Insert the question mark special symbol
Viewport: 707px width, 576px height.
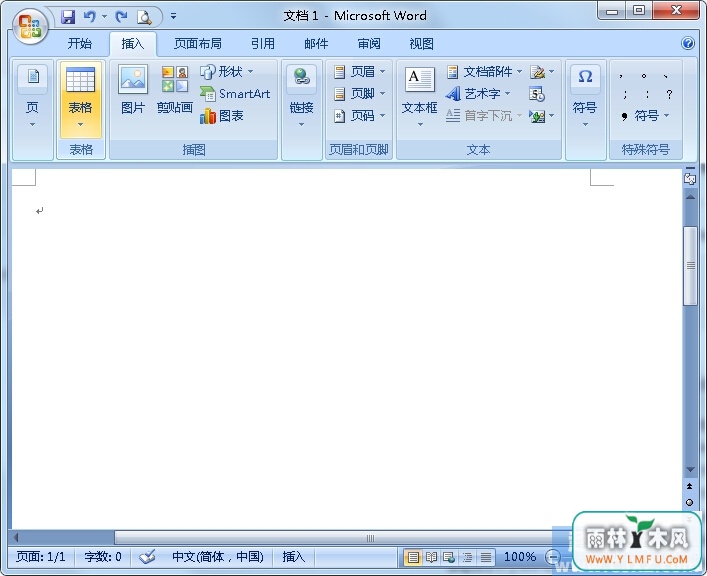(x=669, y=94)
